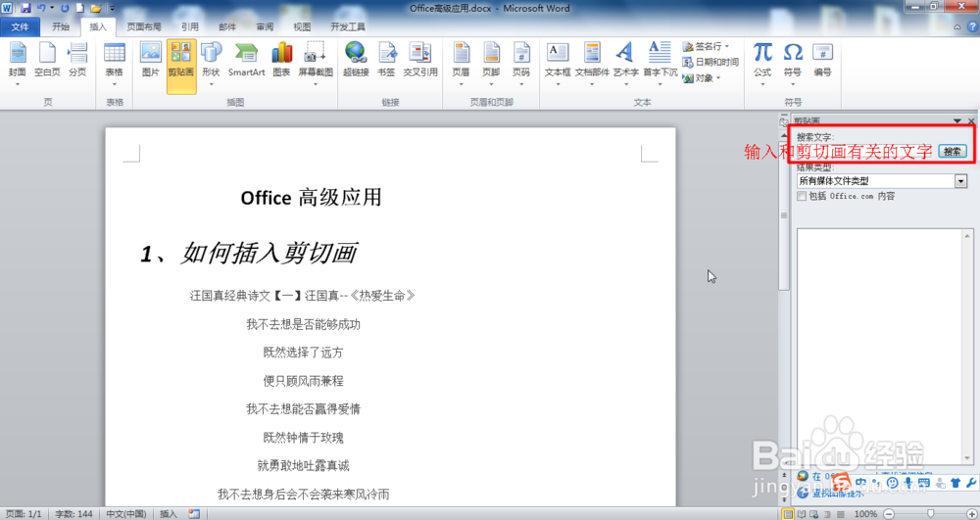This screenshot has width=980, height=520.
Task: Apply drop cap (首字下沉)
Action: tap(660, 63)
